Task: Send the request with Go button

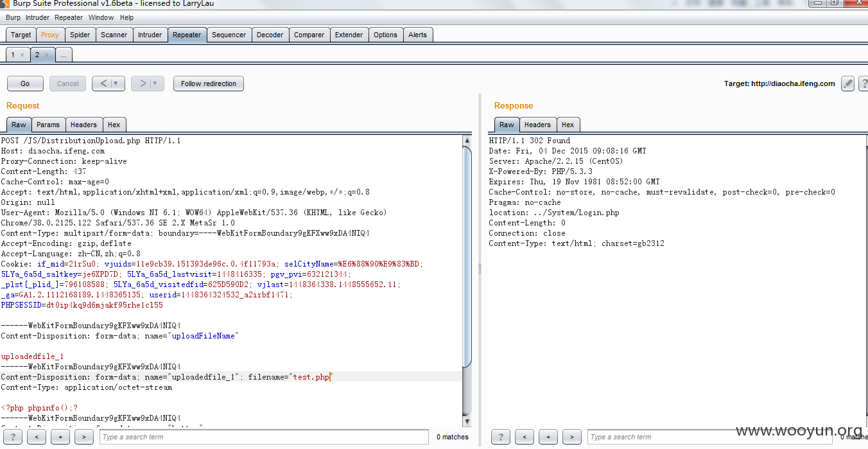Action: pos(25,84)
